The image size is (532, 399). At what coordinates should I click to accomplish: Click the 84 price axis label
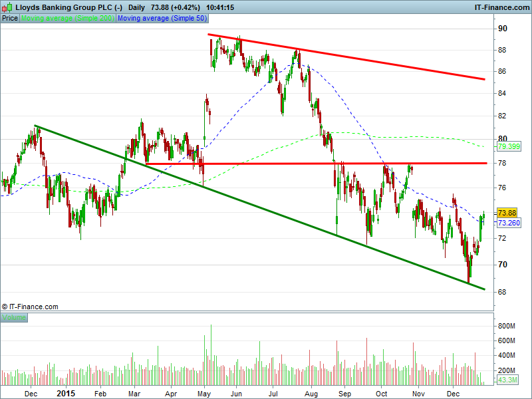tap(502, 93)
